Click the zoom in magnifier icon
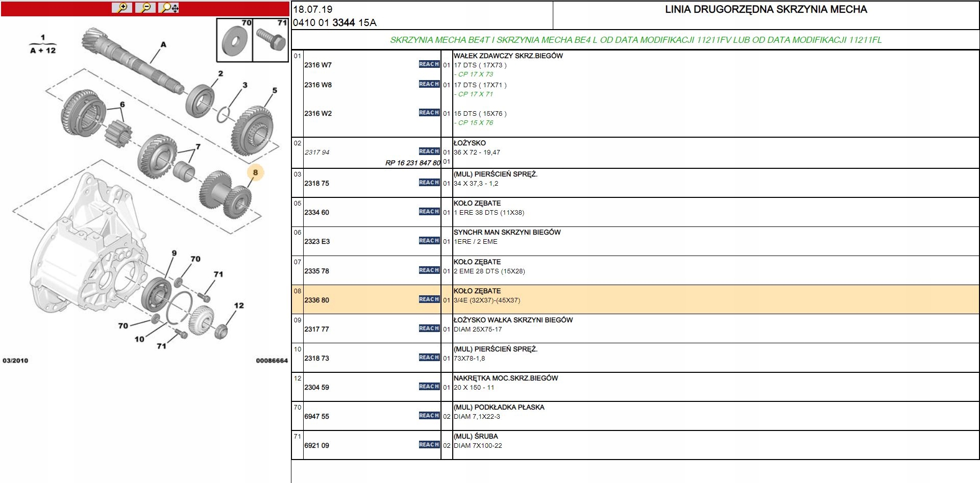This screenshot has height=483, width=980. [122, 8]
